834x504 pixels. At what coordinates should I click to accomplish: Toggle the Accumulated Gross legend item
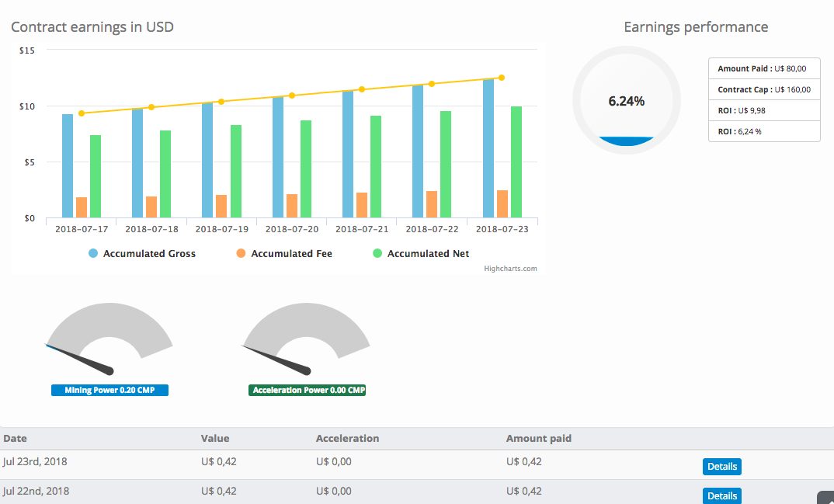pyautogui.click(x=142, y=253)
